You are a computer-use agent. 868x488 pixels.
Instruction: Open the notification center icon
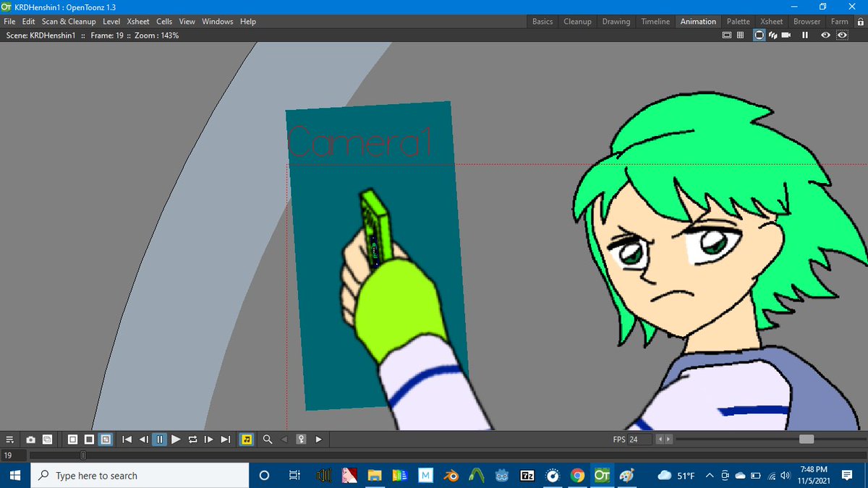pyautogui.click(x=848, y=475)
